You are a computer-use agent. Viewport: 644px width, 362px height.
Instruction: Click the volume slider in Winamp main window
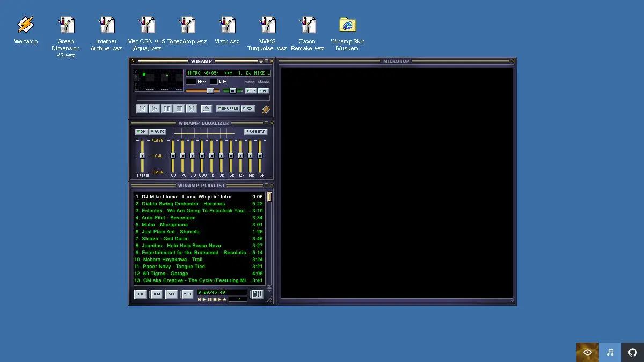[202, 91]
